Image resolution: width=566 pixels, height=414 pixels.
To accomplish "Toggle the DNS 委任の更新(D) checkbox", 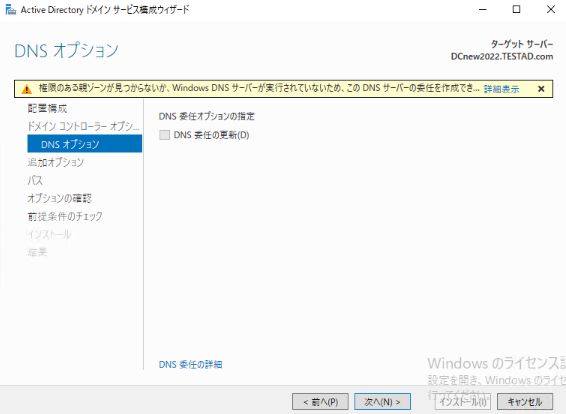I will tap(165, 135).
